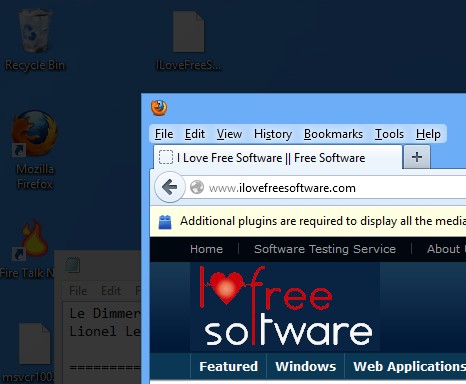
Task: Open the File menu in Firefox
Action: [164, 134]
